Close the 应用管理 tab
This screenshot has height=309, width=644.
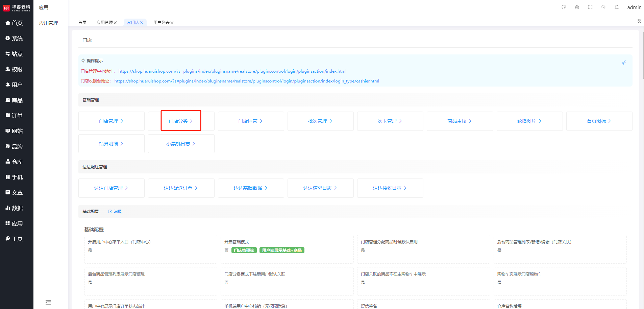tap(115, 23)
